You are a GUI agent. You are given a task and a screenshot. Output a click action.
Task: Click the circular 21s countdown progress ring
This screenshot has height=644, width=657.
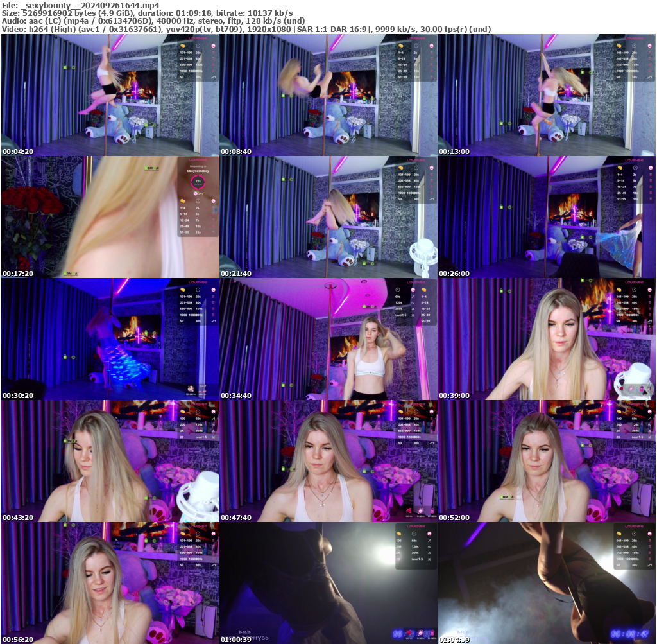pyautogui.click(x=198, y=182)
